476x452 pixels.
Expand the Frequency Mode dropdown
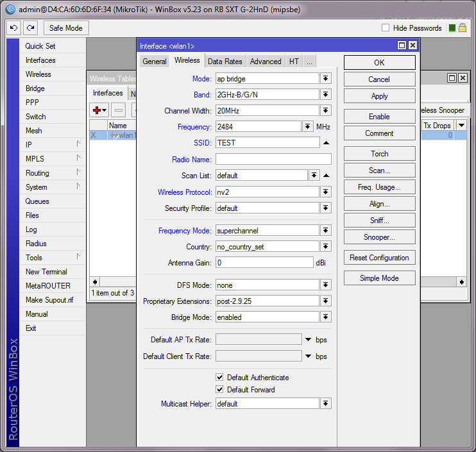coord(326,231)
